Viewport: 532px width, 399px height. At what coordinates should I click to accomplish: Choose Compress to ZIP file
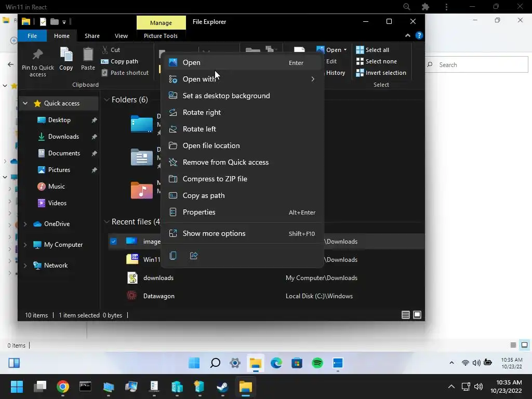pyautogui.click(x=242, y=179)
